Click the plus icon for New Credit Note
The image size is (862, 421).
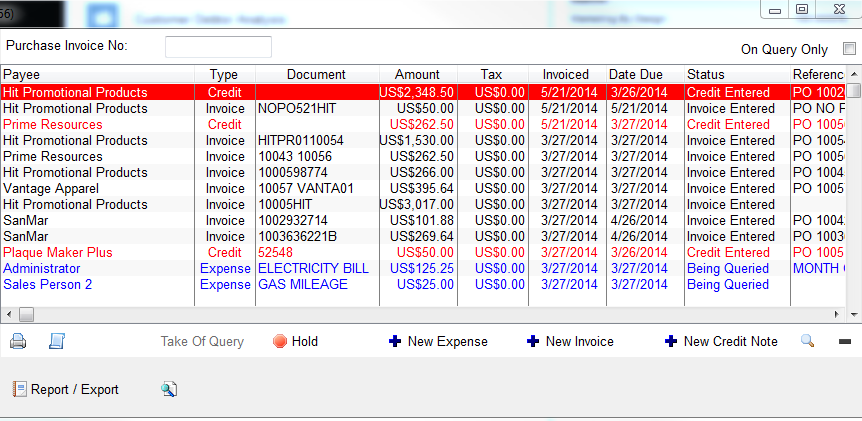click(671, 341)
